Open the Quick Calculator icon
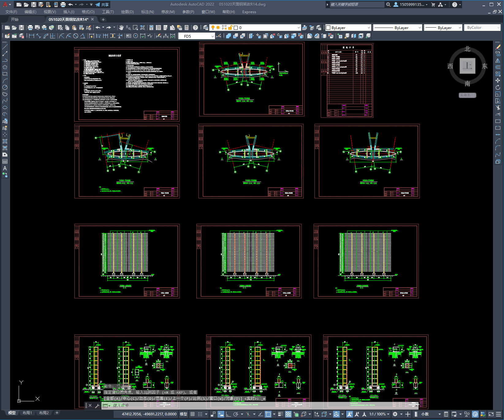 [187, 28]
